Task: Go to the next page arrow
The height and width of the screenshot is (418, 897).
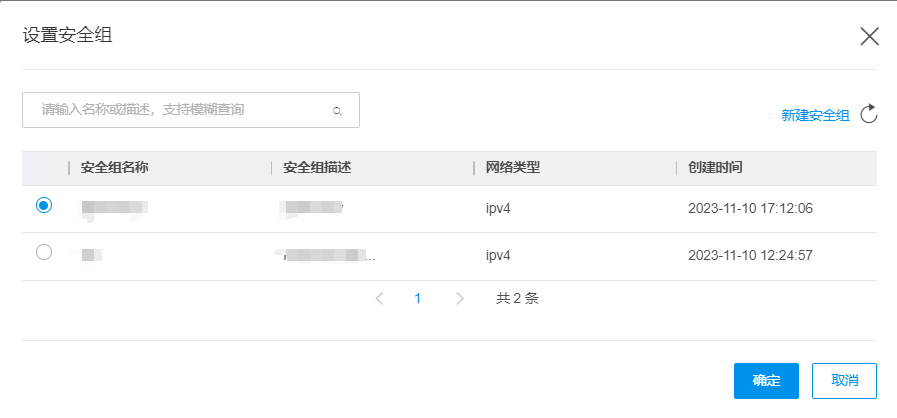Action: [459, 298]
